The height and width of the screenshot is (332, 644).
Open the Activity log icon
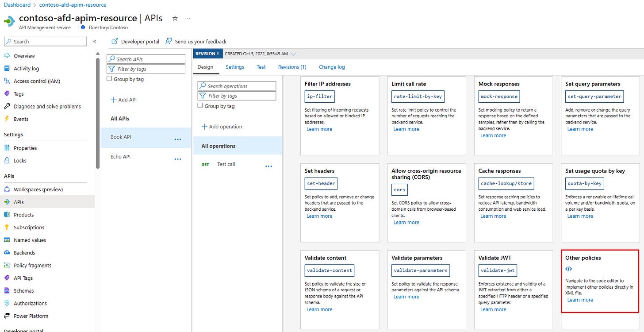click(x=7, y=69)
